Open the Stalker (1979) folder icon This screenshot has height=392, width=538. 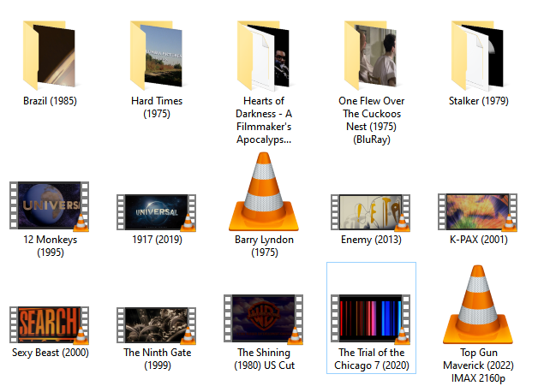478,56
